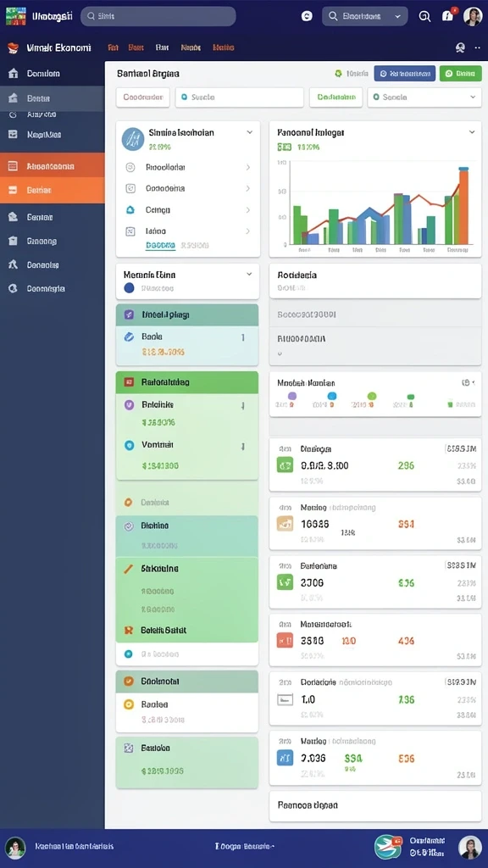Toggle the purple checkbox in the teal header row
Screen dimensions: 488x868
tap(129, 314)
